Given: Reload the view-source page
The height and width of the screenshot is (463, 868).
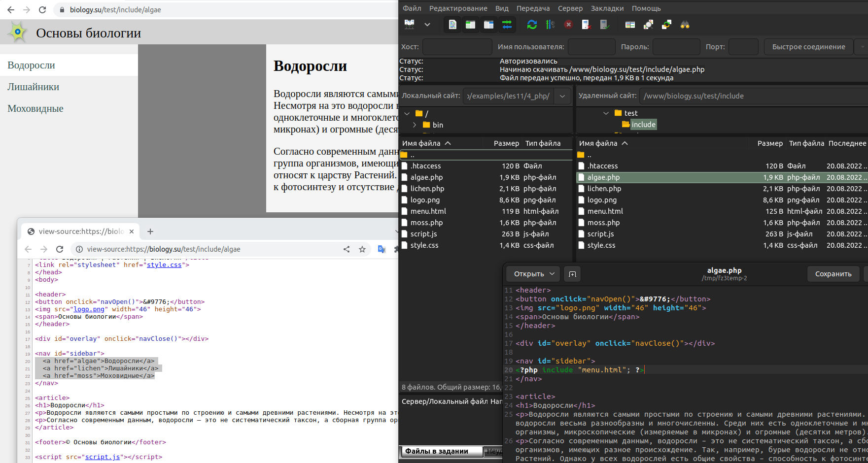Looking at the screenshot, I should [60, 249].
